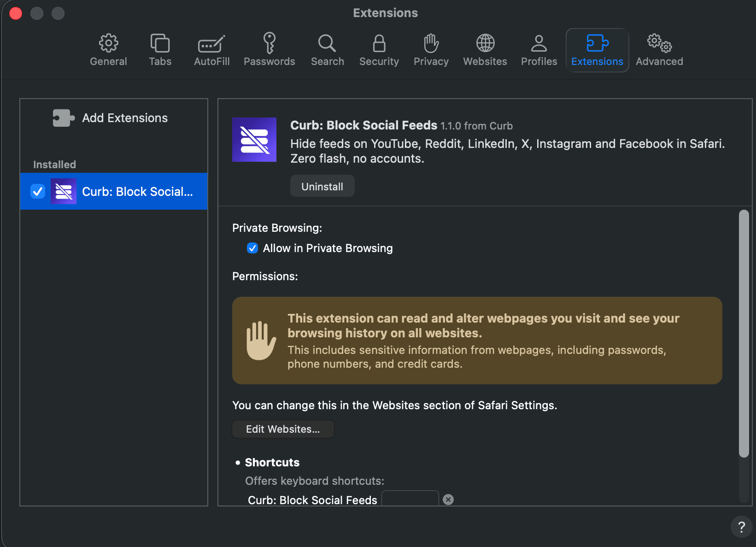756x547 pixels.
Task: Select the Profiles person icon tab
Action: pyautogui.click(x=539, y=50)
